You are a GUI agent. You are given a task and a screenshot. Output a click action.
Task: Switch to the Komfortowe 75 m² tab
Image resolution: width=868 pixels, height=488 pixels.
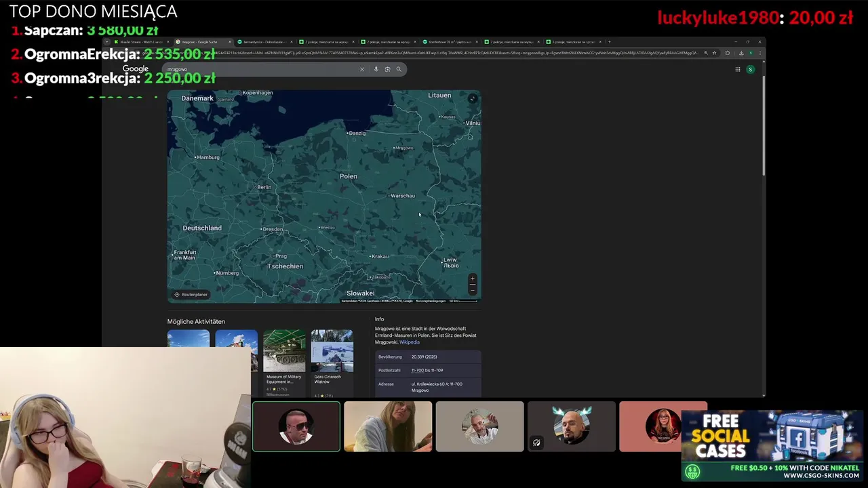[450, 42]
